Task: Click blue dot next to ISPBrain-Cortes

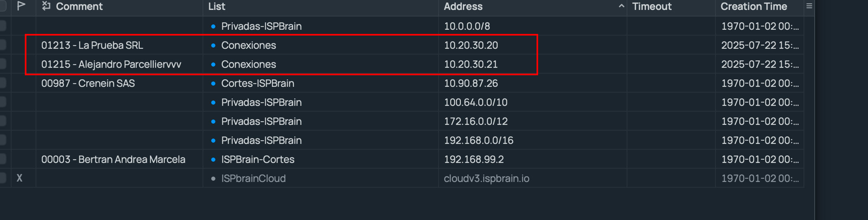Action: click(213, 160)
